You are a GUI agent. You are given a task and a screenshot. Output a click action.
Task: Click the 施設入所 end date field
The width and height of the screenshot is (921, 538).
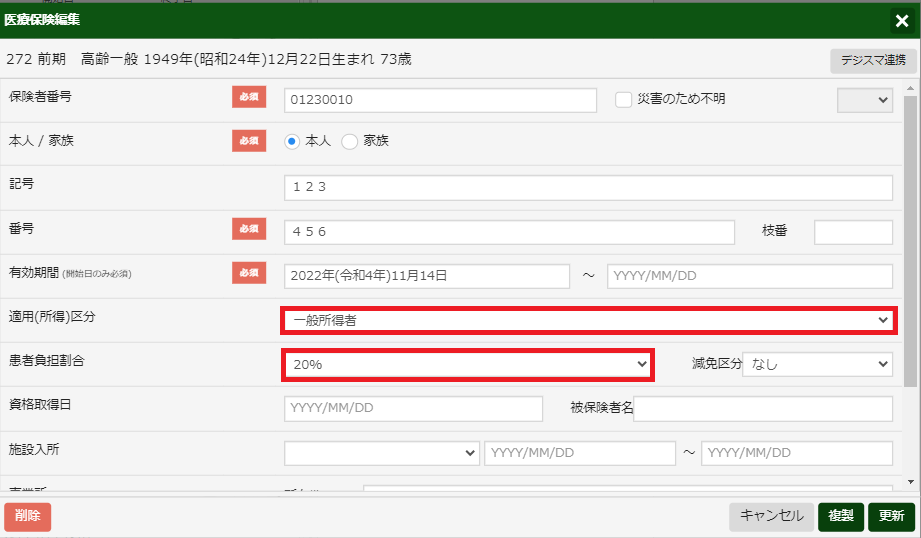796,453
